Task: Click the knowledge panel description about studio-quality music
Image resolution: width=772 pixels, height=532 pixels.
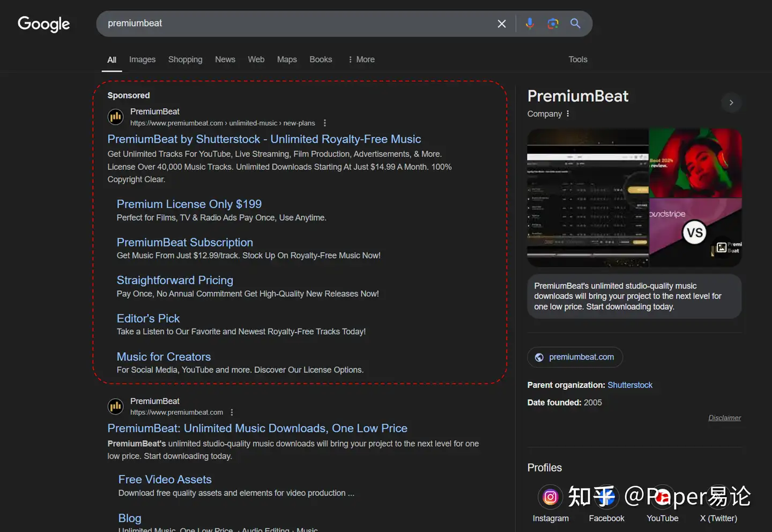Action: click(x=634, y=296)
